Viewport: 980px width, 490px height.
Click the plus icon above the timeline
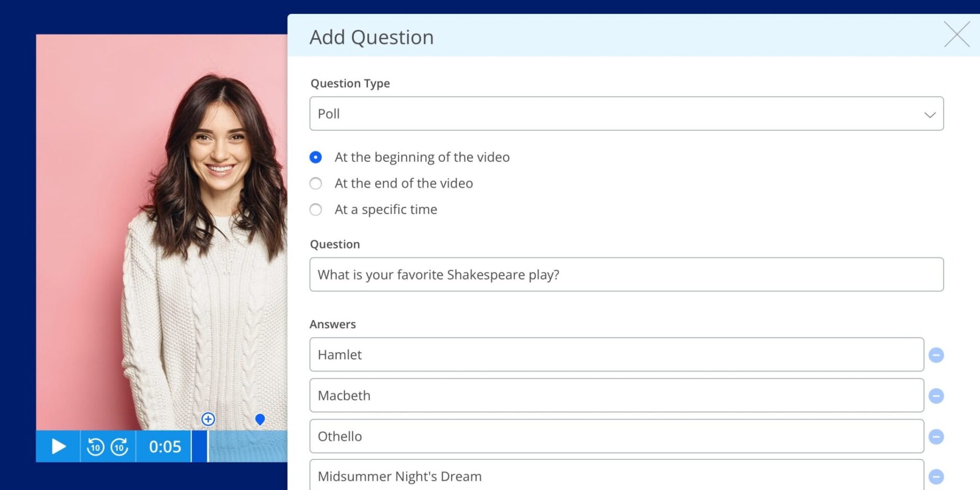point(208,419)
